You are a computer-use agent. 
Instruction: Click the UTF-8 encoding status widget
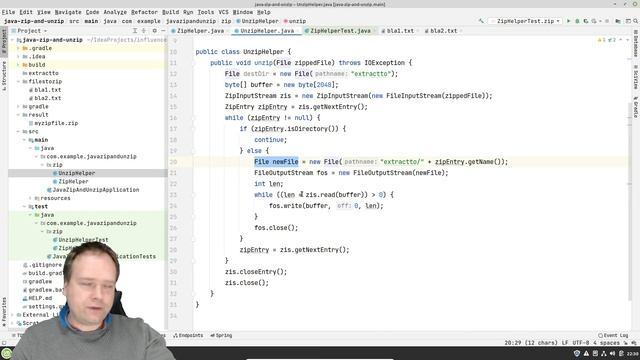[580, 343]
